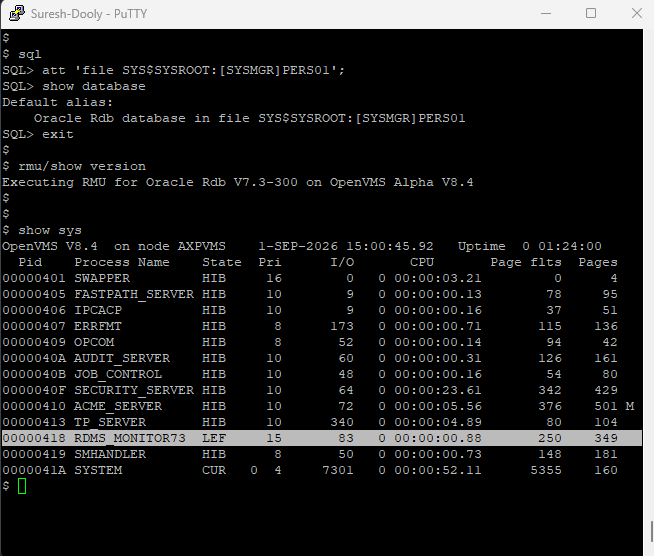
Task: Click the '$ show sys' command line
Action: (x=42, y=230)
